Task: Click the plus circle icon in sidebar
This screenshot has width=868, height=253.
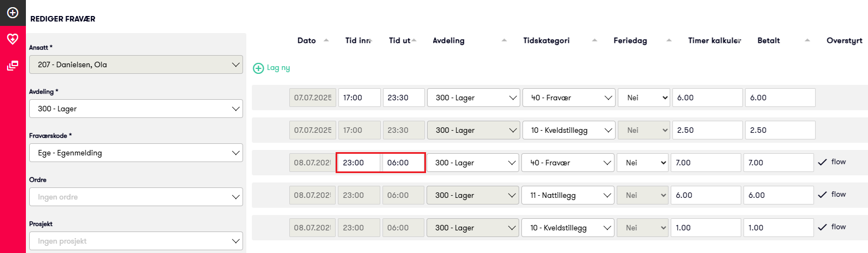Action: click(13, 12)
